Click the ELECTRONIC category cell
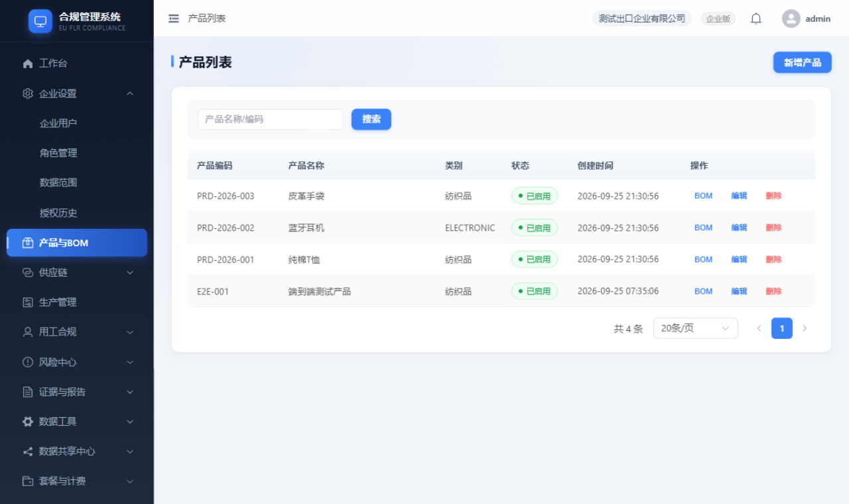The height and width of the screenshot is (504, 849). tap(470, 227)
